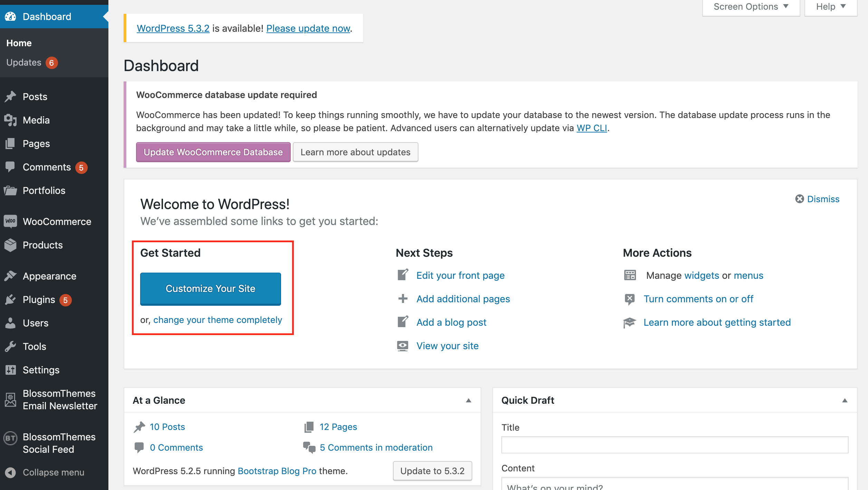Click into the Quick Draft Title field
This screenshot has width=868, height=490.
click(674, 445)
